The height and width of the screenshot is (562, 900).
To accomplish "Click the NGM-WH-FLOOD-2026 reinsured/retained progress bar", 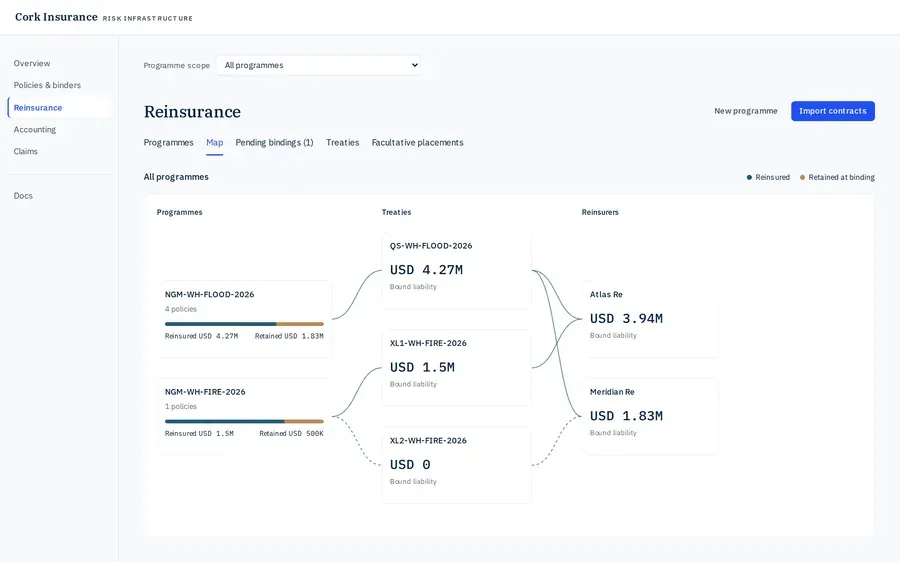I will tap(245, 324).
